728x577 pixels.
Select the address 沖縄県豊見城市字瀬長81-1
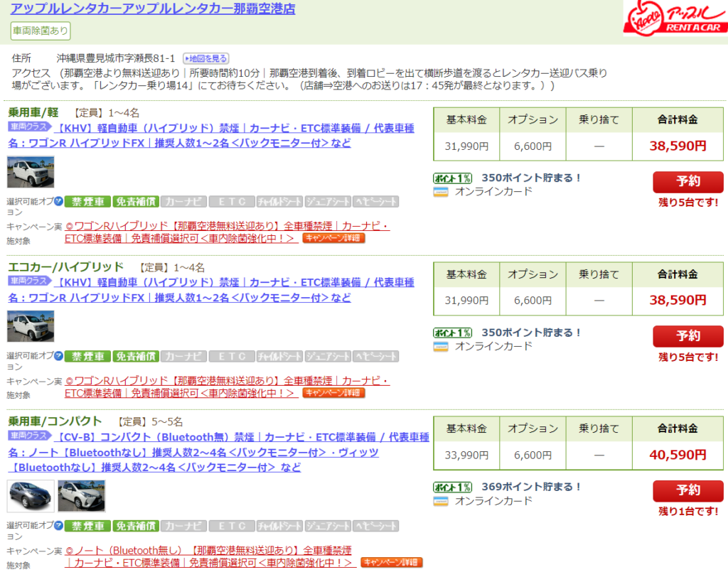click(116, 58)
